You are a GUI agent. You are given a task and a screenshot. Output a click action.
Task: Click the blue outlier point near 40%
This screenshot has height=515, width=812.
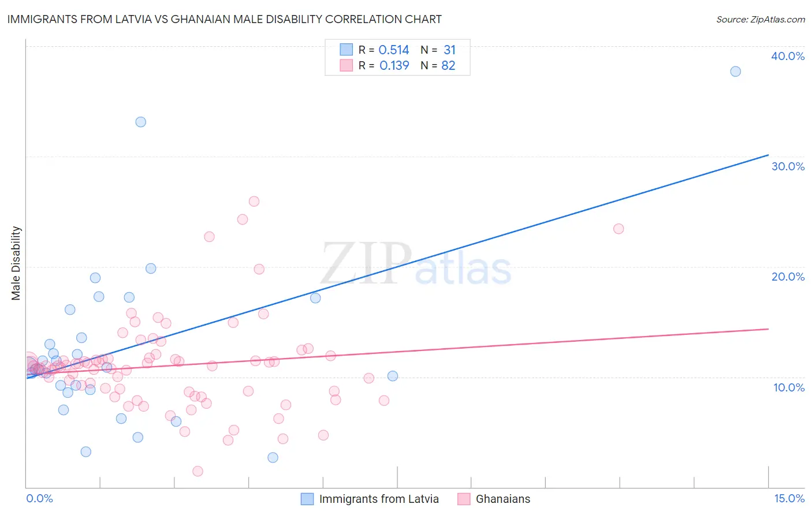pyautogui.click(x=735, y=72)
